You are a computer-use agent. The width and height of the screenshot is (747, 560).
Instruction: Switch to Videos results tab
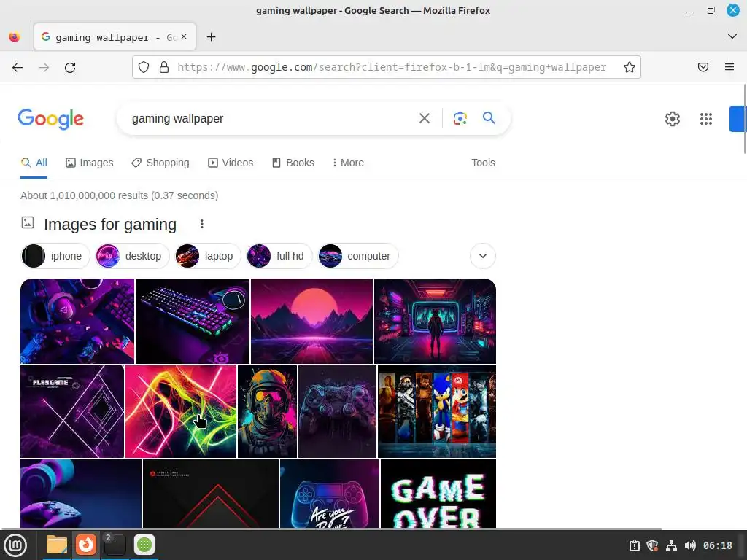click(x=231, y=163)
